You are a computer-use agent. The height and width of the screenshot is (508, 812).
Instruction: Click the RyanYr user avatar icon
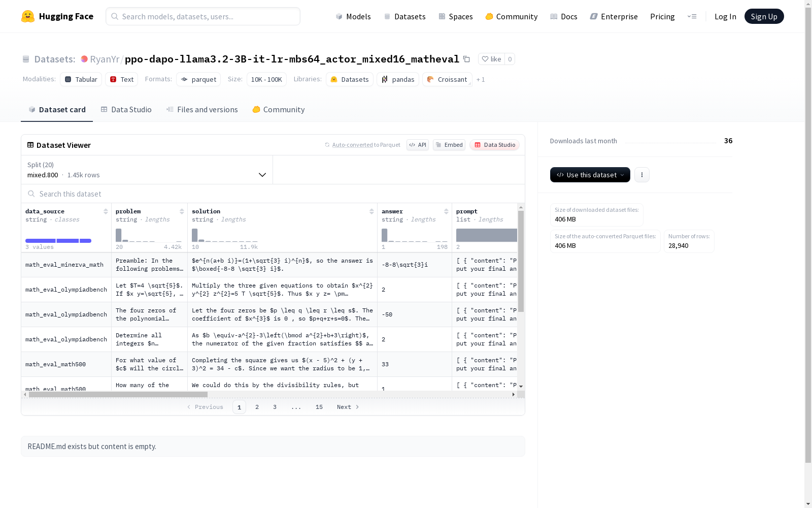point(84,59)
